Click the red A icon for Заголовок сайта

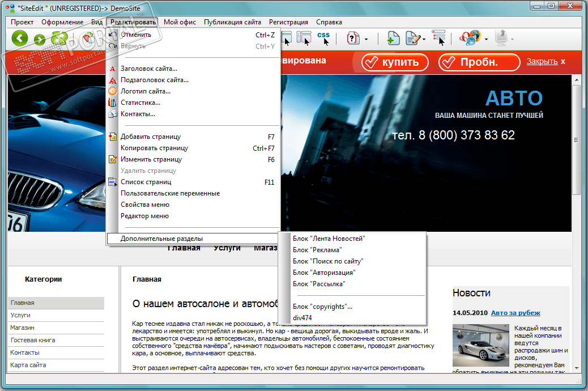113,69
